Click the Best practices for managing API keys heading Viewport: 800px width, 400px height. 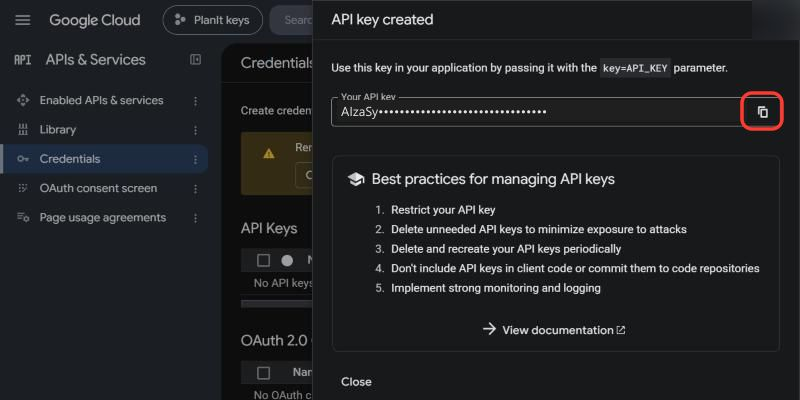click(493, 179)
